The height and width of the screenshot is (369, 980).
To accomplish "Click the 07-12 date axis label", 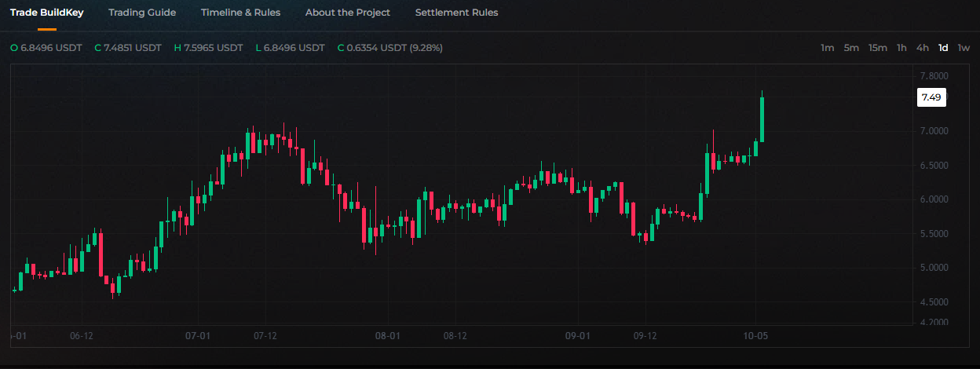I will click(265, 335).
